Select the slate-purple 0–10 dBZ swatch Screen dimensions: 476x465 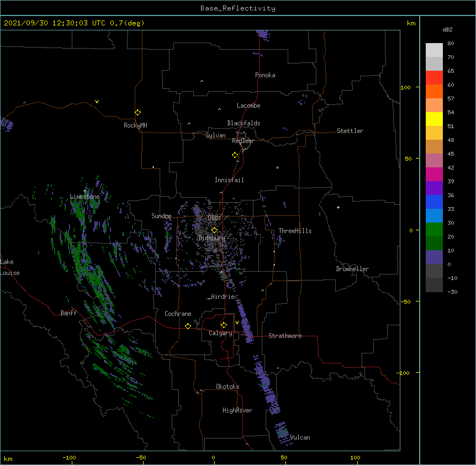click(x=434, y=257)
